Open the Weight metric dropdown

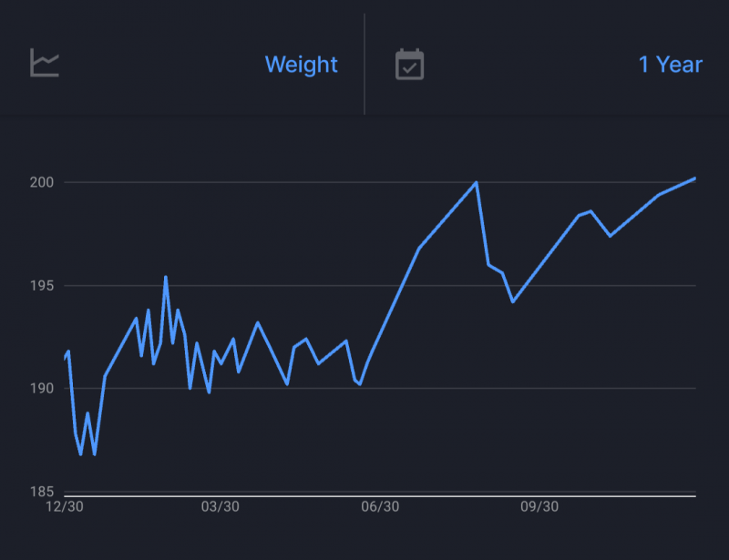[x=301, y=65]
